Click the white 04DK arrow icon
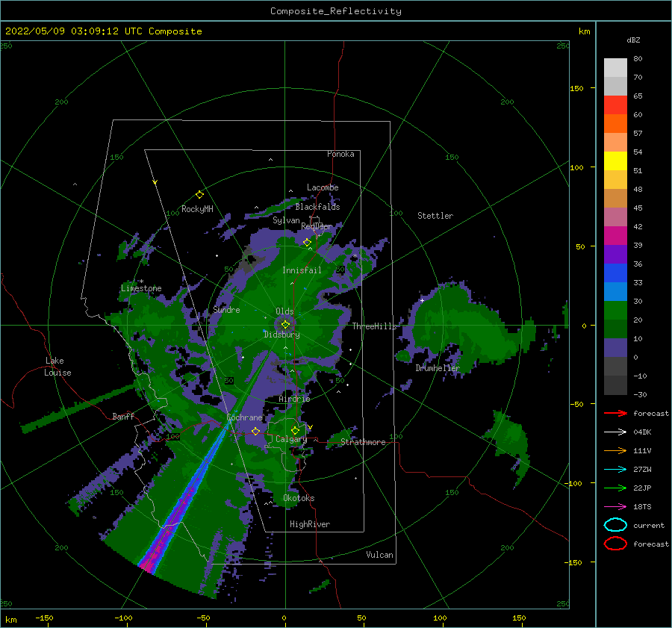 [x=615, y=432]
